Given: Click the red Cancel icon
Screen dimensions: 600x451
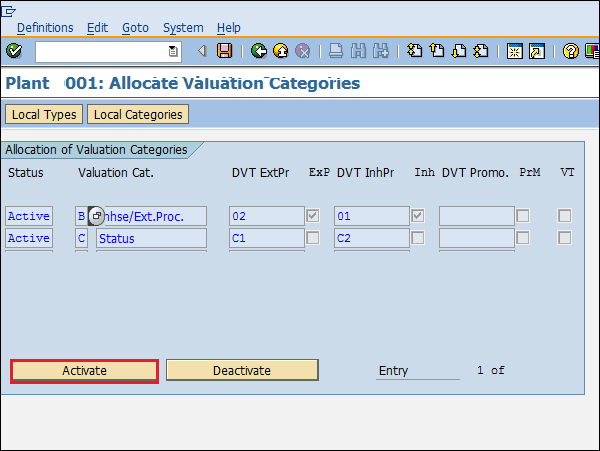Looking at the screenshot, I should [x=302, y=51].
